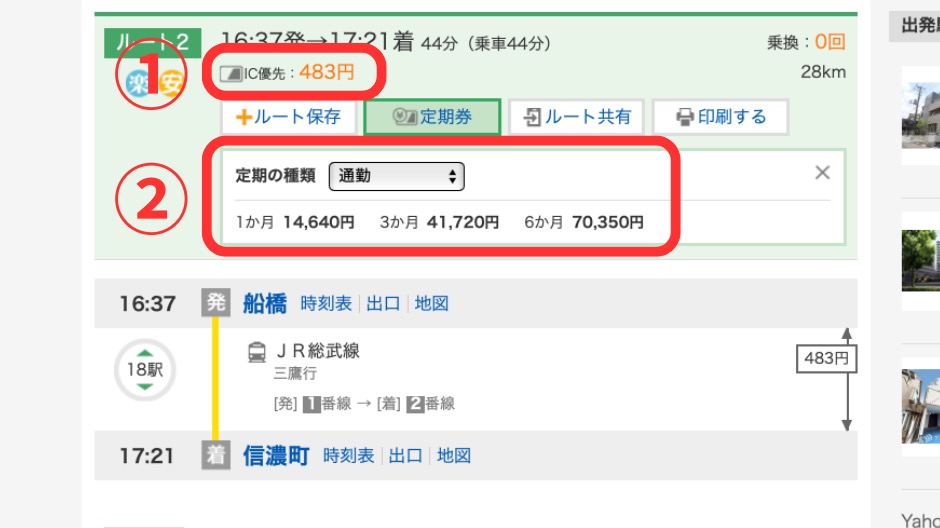This screenshot has height=528, width=940.
Task: Open 出口 link for 信濃町 station
Action: coord(406,455)
